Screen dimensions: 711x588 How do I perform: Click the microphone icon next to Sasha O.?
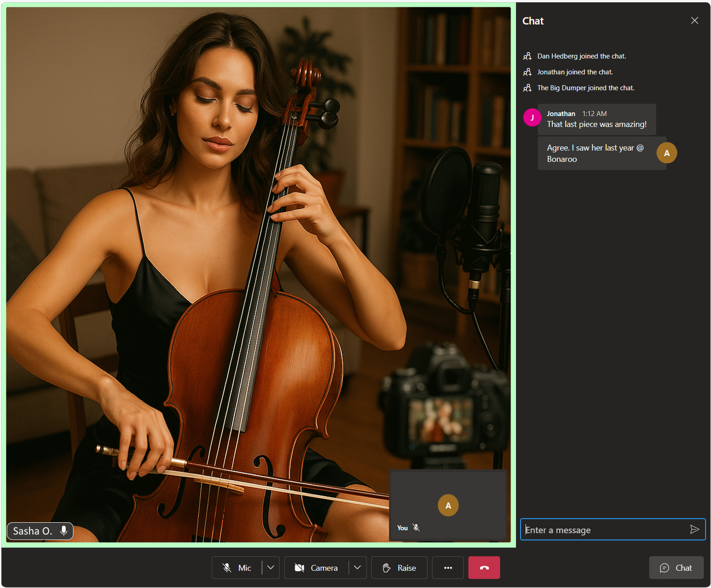tap(64, 530)
